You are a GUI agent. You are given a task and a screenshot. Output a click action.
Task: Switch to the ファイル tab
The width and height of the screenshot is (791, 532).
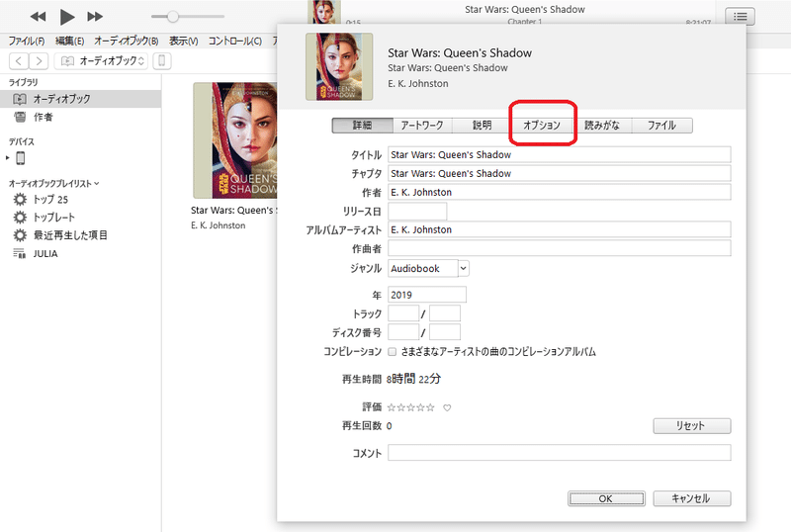[661, 126]
